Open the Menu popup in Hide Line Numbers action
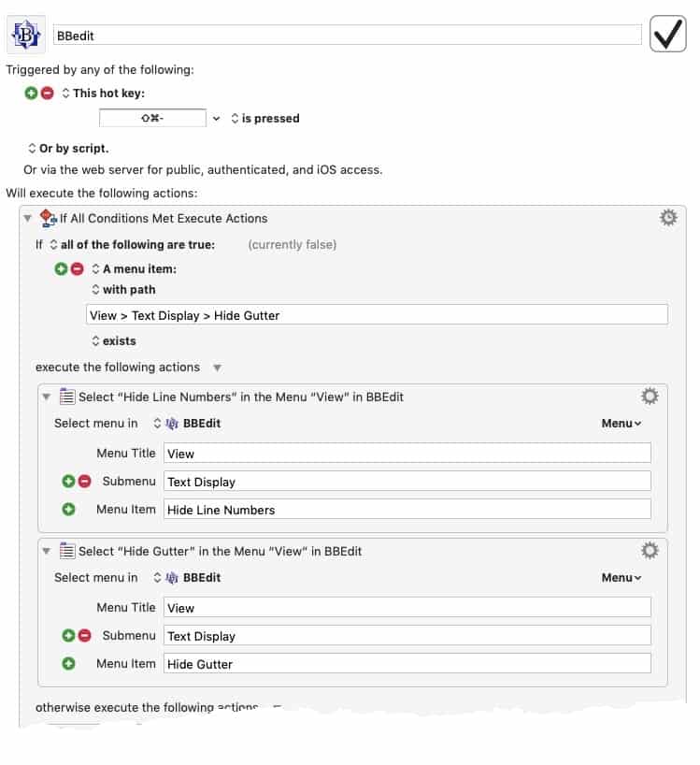The height and width of the screenshot is (765, 700). point(621,424)
